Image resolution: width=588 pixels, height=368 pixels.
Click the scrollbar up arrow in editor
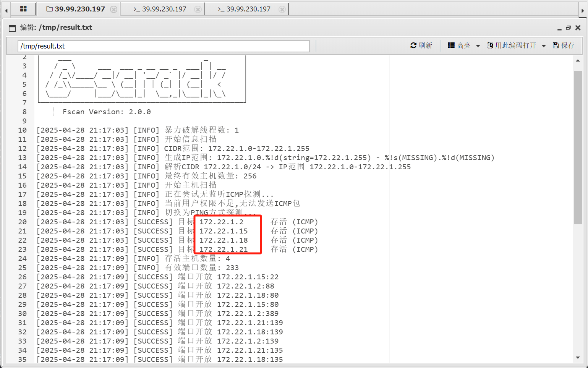click(x=578, y=60)
